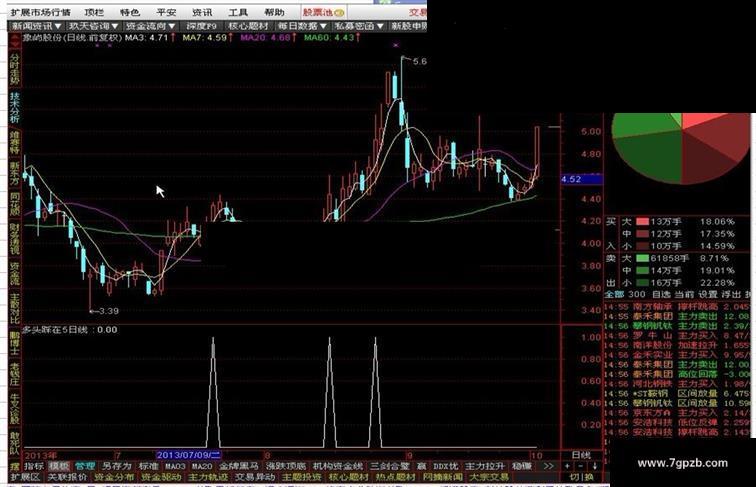This screenshot has height=487, width=756.
Task: Expand the 每日数据 dropdown
Action: [302, 26]
